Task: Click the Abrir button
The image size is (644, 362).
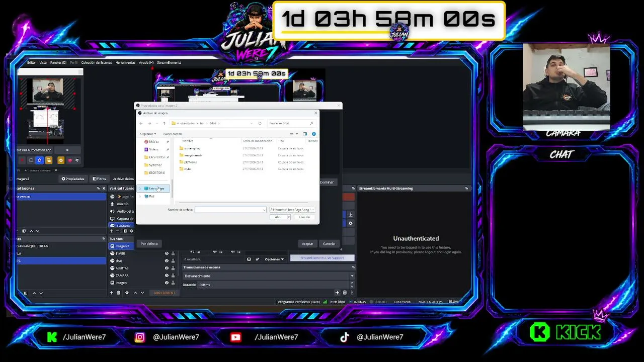Action: (x=278, y=217)
